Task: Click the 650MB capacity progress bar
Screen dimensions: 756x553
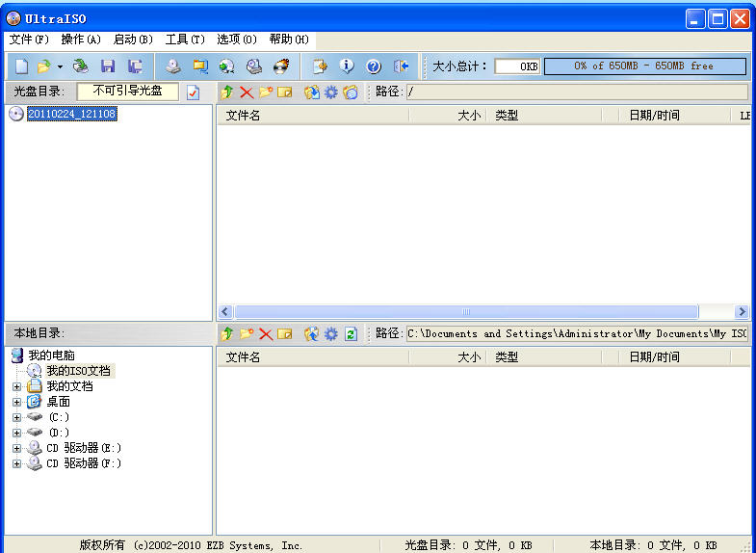Action: click(x=644, y=66)
